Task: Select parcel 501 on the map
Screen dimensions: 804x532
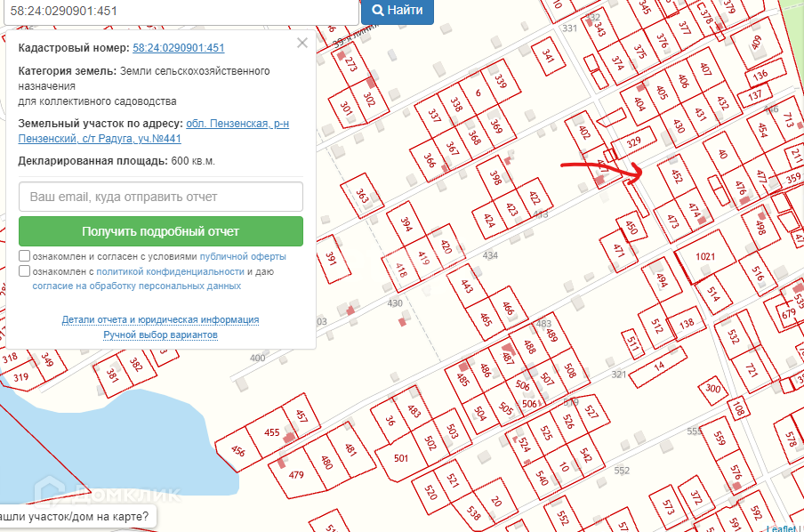Action: [x=401, y=458]
